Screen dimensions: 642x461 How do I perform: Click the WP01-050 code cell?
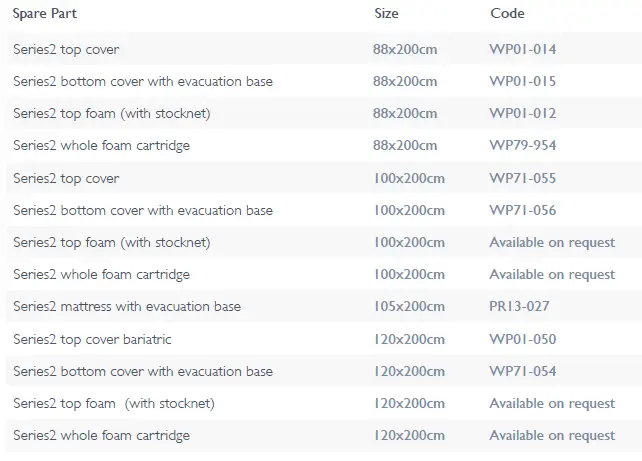[x=522, y=339]
